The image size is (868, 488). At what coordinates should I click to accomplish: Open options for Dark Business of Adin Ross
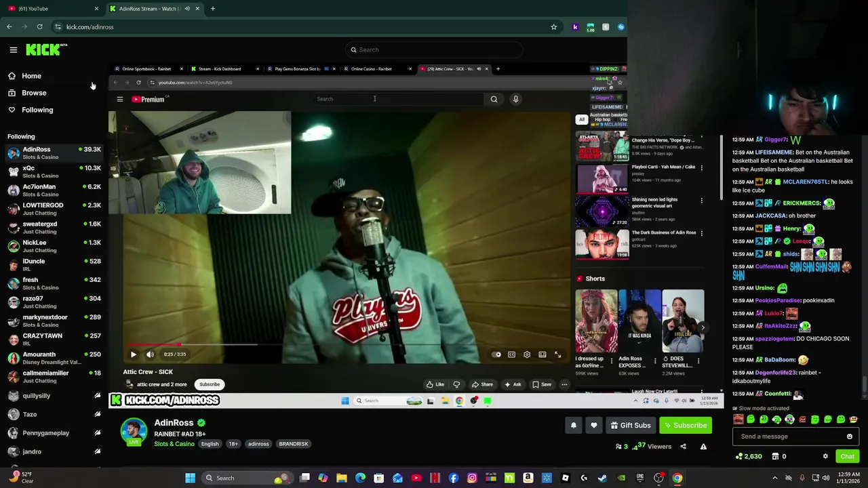[x=701, y=233]
